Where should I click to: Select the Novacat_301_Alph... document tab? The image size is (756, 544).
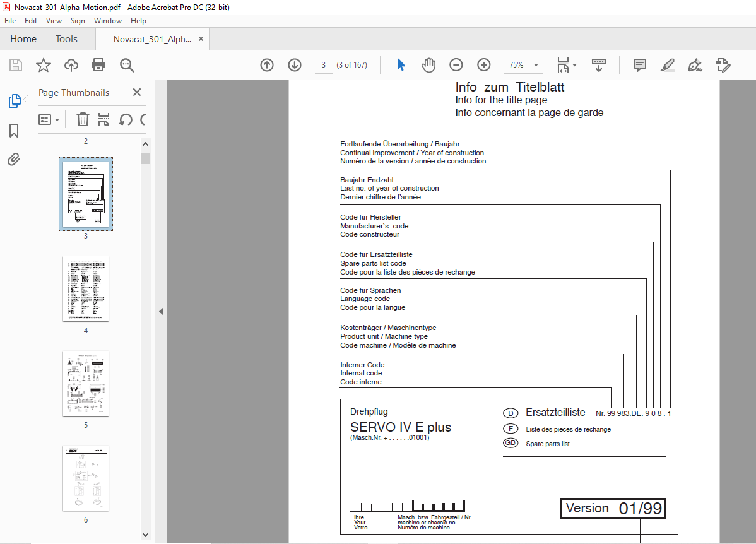[x=152, y=39]
